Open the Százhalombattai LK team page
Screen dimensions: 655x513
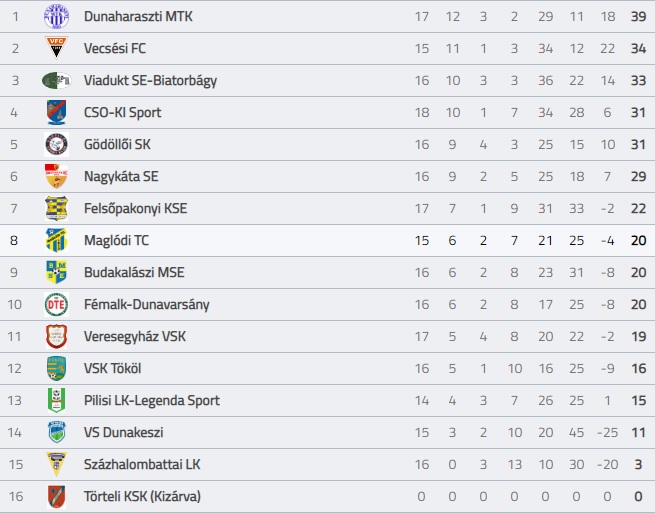click(x=142, y=464)
